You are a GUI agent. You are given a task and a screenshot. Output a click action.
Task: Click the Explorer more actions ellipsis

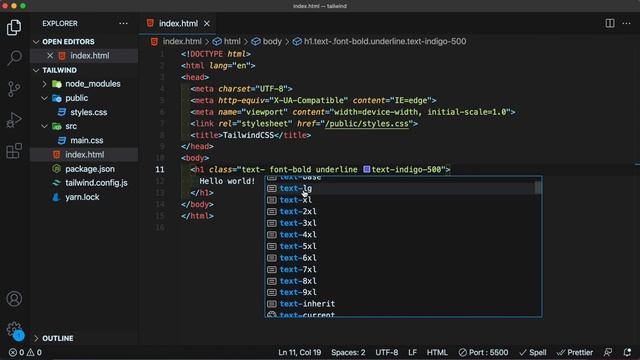[123, 24]
